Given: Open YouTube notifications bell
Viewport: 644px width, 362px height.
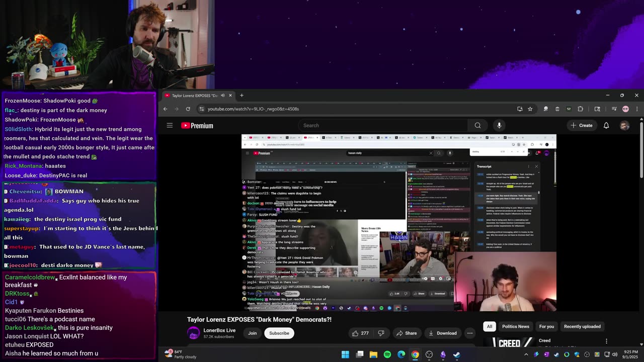Looking at the screenshot, I should coord(606,125).
